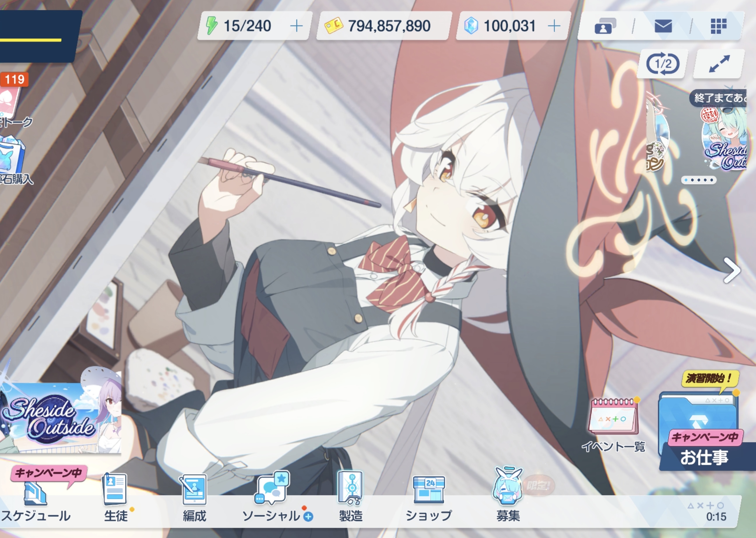Expand the side panel with right chevron
The width and height of the screenshot is (756, 538).
(732, 271)
